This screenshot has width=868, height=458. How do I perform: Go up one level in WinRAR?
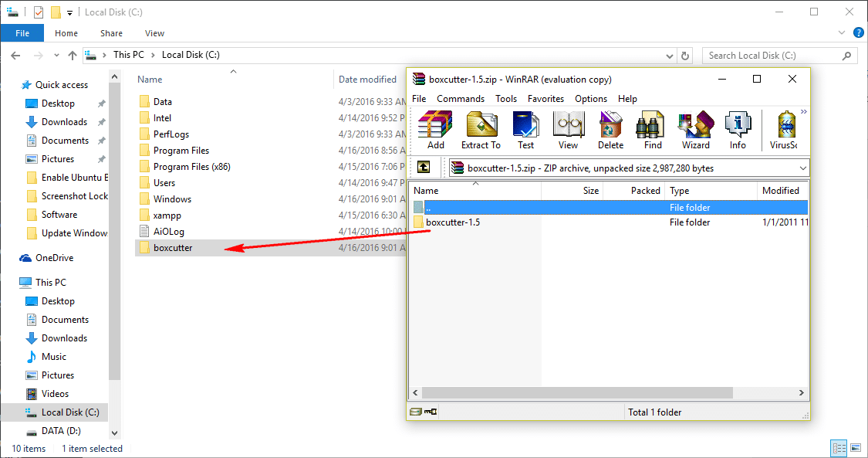[424, 168]
